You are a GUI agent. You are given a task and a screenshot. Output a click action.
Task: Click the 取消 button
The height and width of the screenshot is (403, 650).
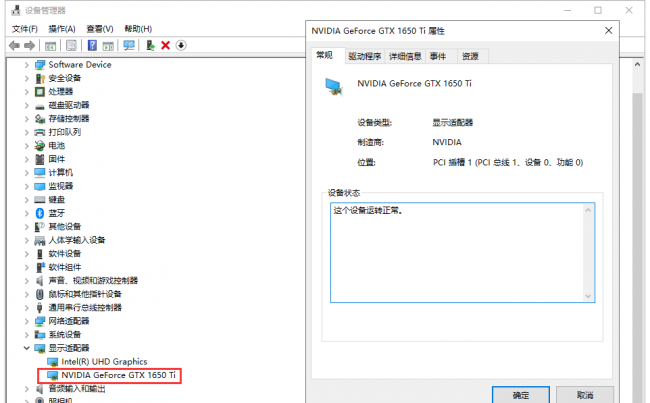(x=585, y=395)
